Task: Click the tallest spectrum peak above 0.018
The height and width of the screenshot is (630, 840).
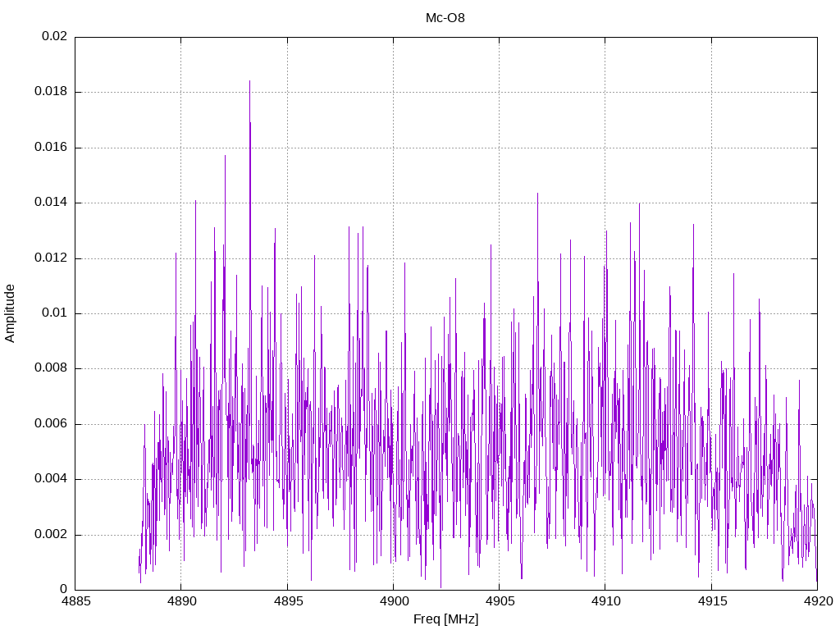Action: (249, 83)
